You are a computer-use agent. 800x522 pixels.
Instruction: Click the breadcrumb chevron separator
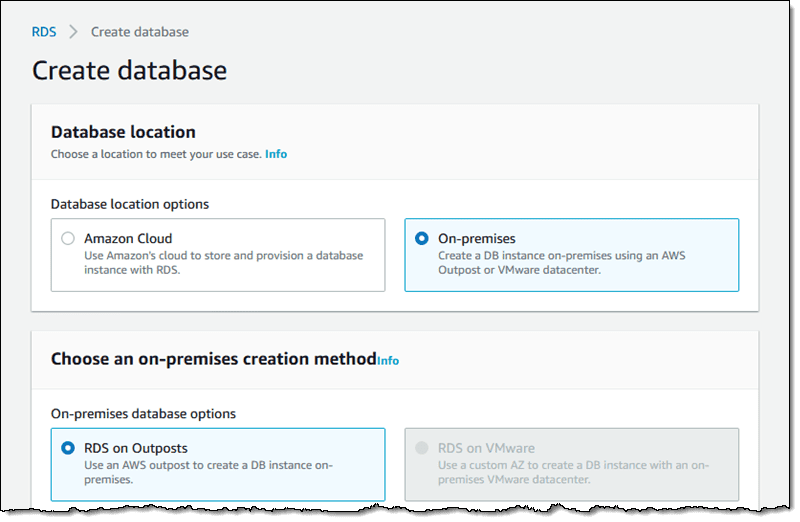73,32
